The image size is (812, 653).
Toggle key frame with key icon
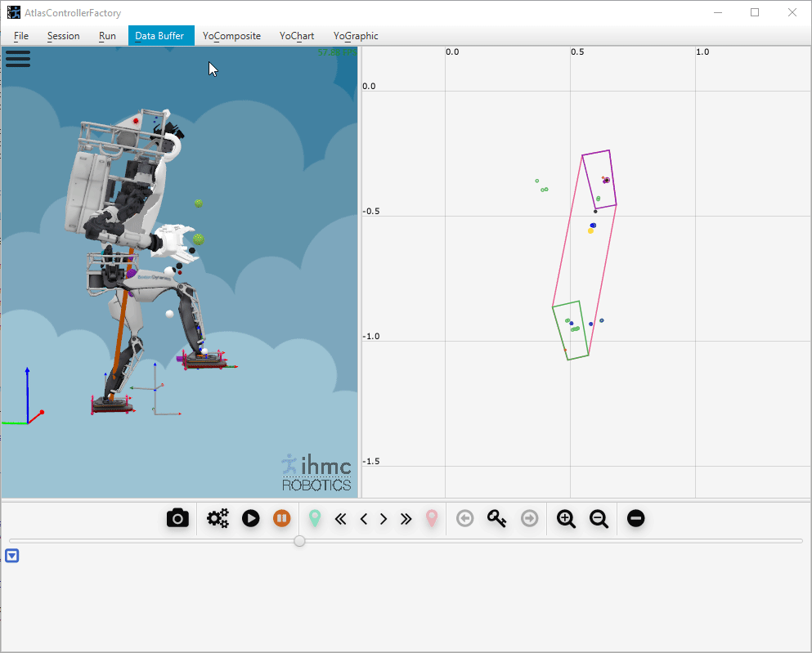(x=496, y=518)
